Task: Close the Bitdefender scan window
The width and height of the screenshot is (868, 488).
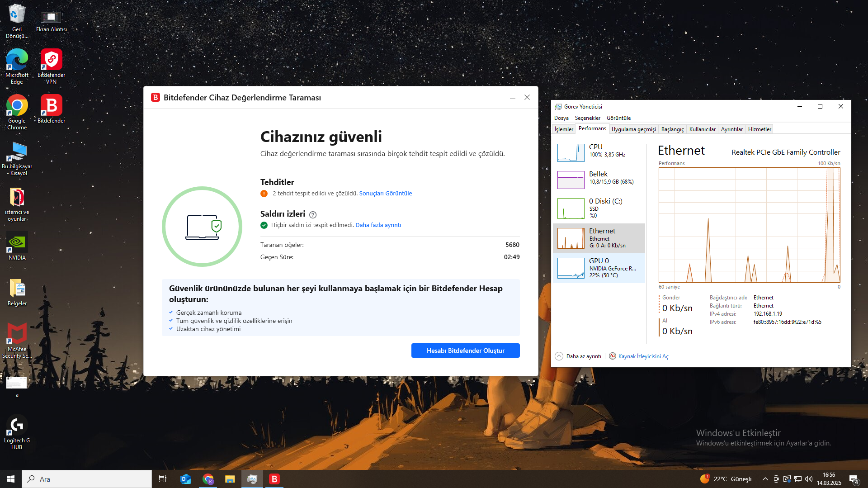Action: point(527,98)
